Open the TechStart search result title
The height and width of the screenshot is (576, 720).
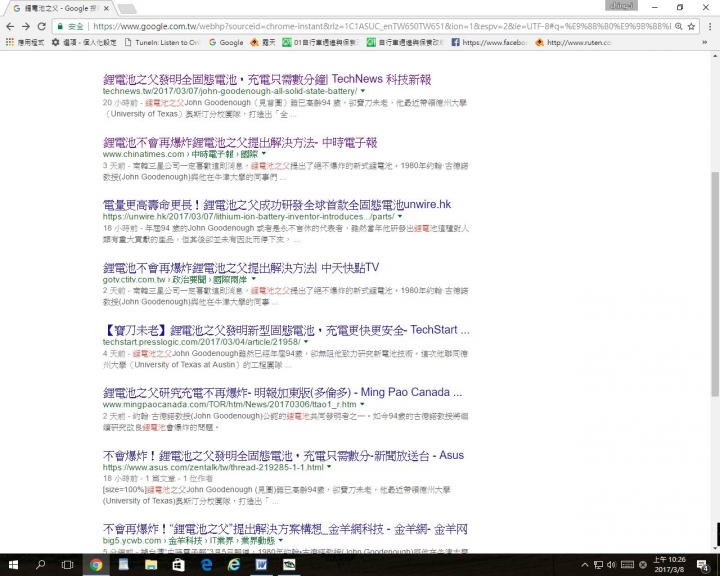pyautogui.click(x=286, y=330)
